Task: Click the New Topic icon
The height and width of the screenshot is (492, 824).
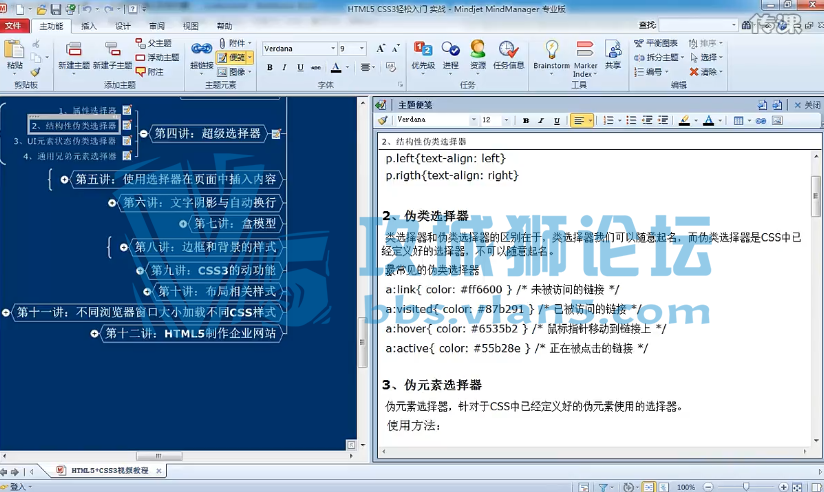Action: coord(74,49)
